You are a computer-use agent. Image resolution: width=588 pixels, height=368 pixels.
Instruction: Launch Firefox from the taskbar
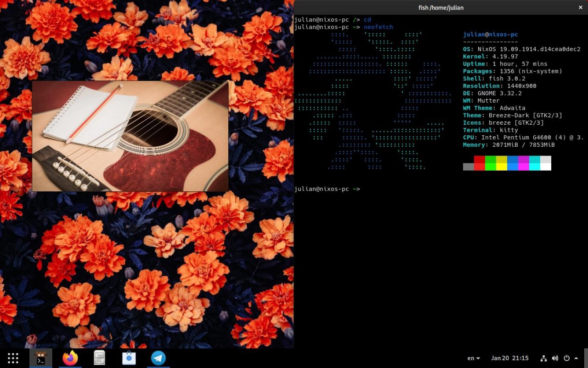coord(70,358)
